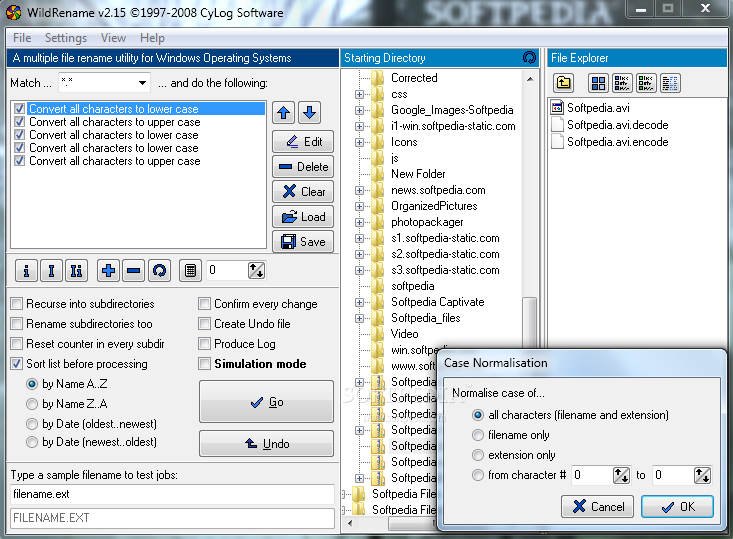Enable Produce Log option
733x539 pixels.
pyautogui.click(x=204, y=344)
